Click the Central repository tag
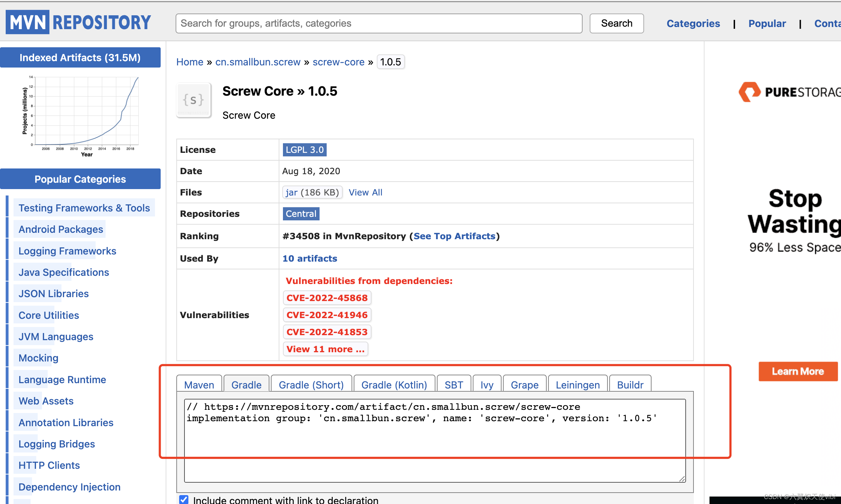The width and height of the screenshot is (841, 504). (x=301, y=214)
